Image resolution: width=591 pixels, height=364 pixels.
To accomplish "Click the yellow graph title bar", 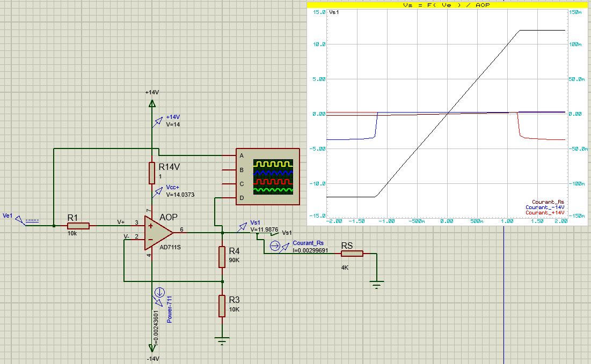I will pos(447,5).
